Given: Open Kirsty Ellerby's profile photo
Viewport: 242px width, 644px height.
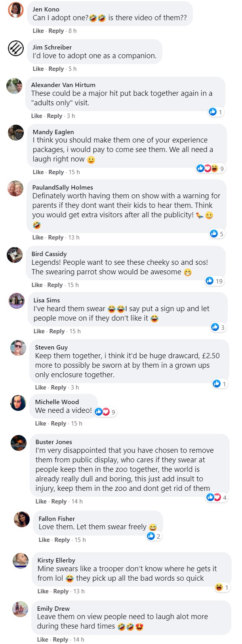Looking at the screenshot, I should pyautogui.click(x=21, y=561).
